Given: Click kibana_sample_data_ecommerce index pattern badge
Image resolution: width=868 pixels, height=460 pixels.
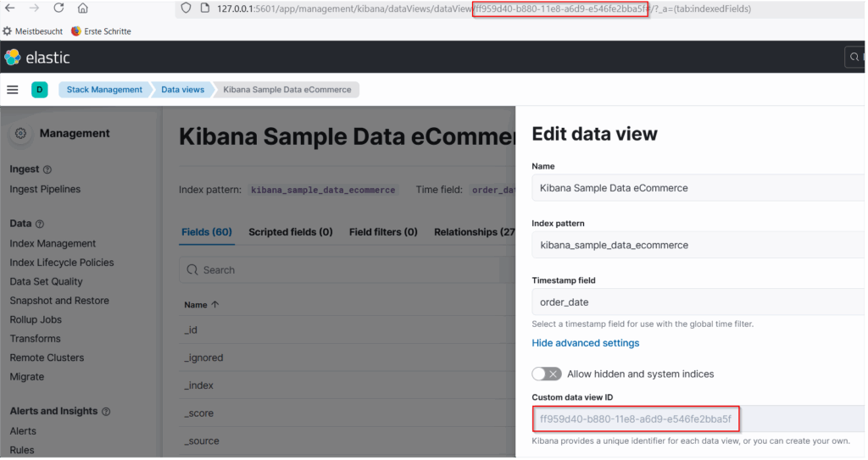Looking at the screenshot, I should 323,190.
